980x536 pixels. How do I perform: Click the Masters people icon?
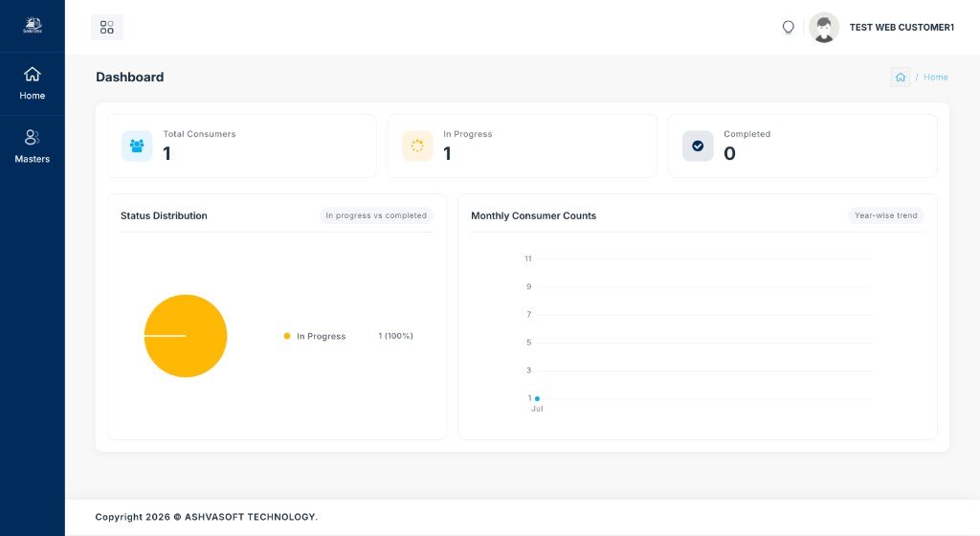coord(32,137)
